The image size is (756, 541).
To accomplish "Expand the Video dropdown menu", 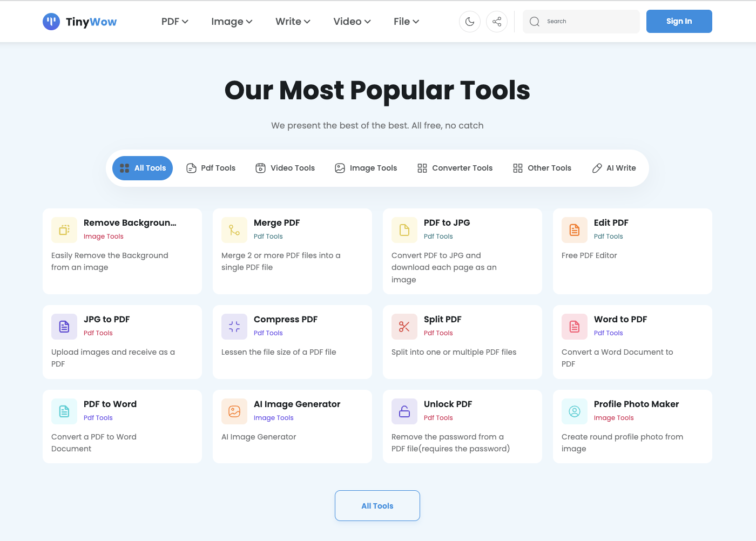I will (352, 22).
